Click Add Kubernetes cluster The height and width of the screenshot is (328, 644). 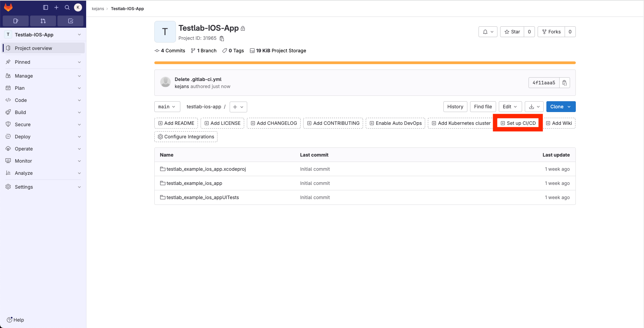point(461,123)
